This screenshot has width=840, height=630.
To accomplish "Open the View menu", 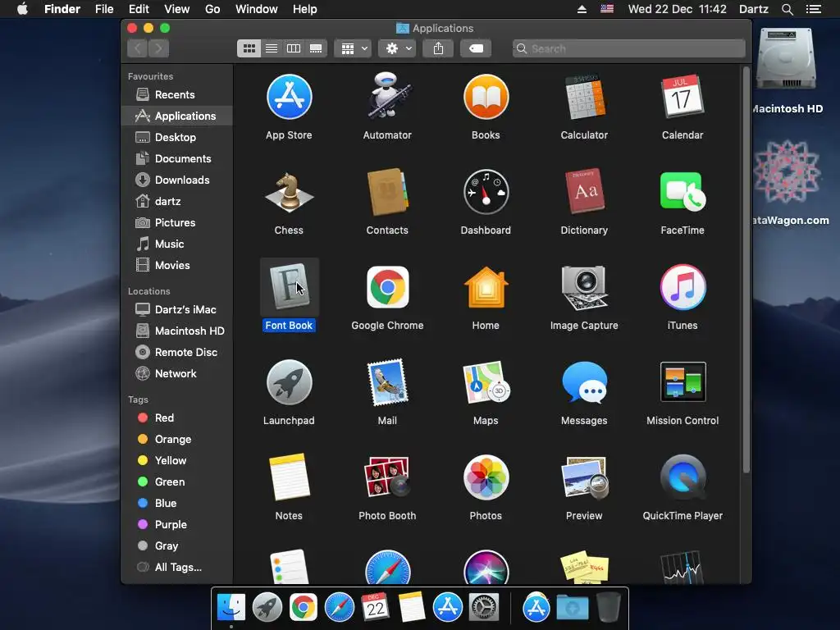I will click(x=177, y=9).
